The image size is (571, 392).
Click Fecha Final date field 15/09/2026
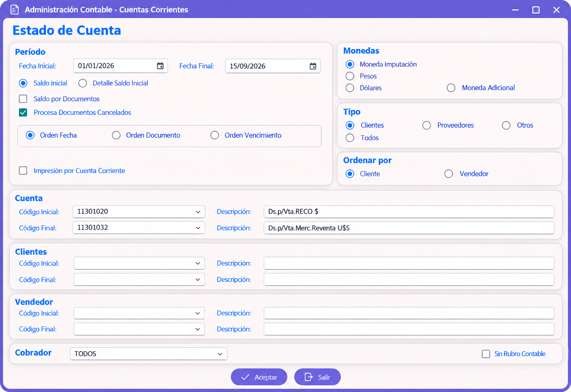coord(273,66)
